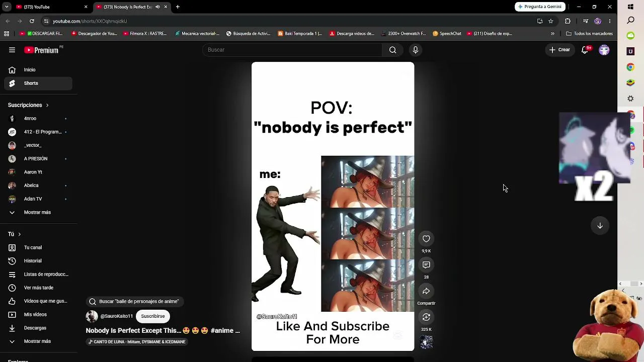The width and height of the screenshot is (644, 362).
Task: Open Inicio in the sidebar
Action: (38, 70)
